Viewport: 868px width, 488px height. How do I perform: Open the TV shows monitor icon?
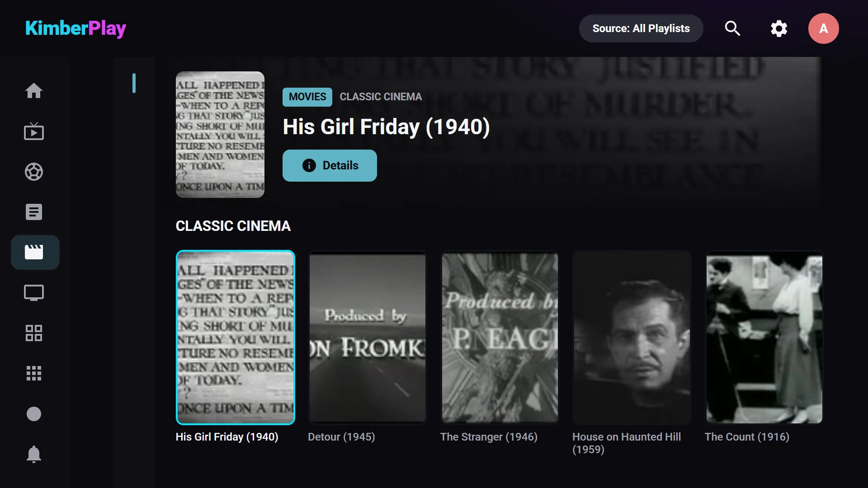point(34,293)
